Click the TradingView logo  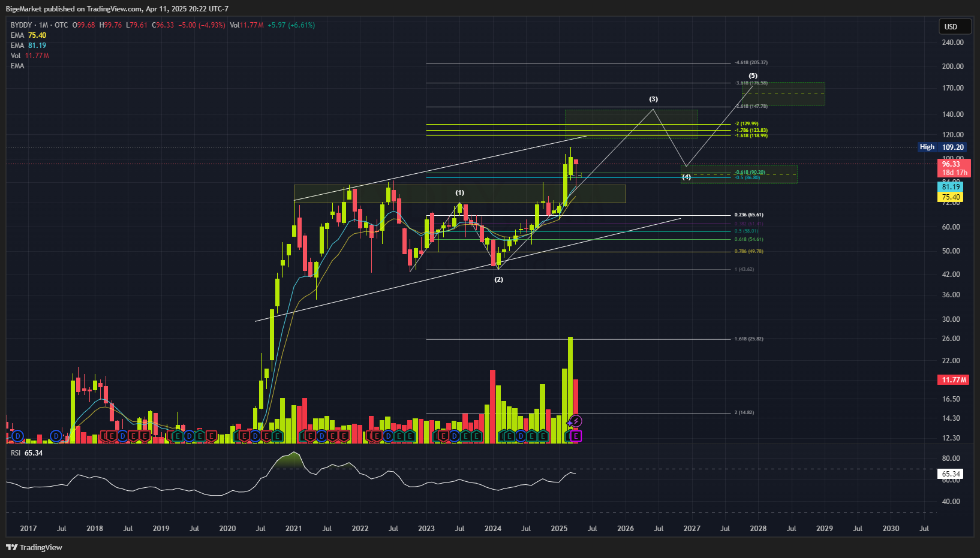coord(34,547)
